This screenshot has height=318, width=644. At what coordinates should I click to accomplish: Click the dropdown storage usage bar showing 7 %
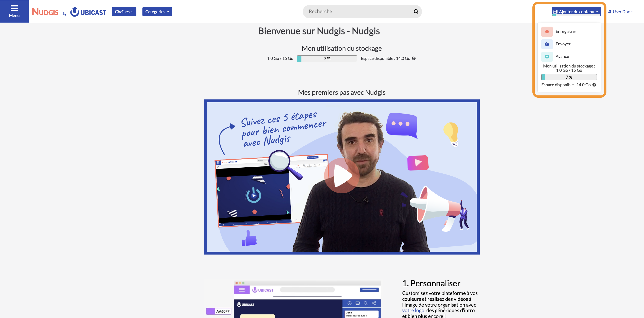coord(569,77)
